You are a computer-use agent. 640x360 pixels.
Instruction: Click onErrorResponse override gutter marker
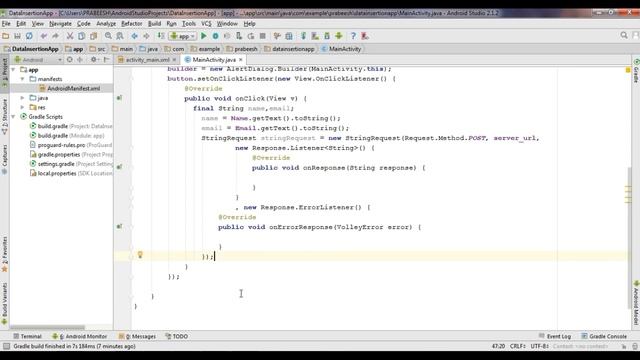pos(120,227)
